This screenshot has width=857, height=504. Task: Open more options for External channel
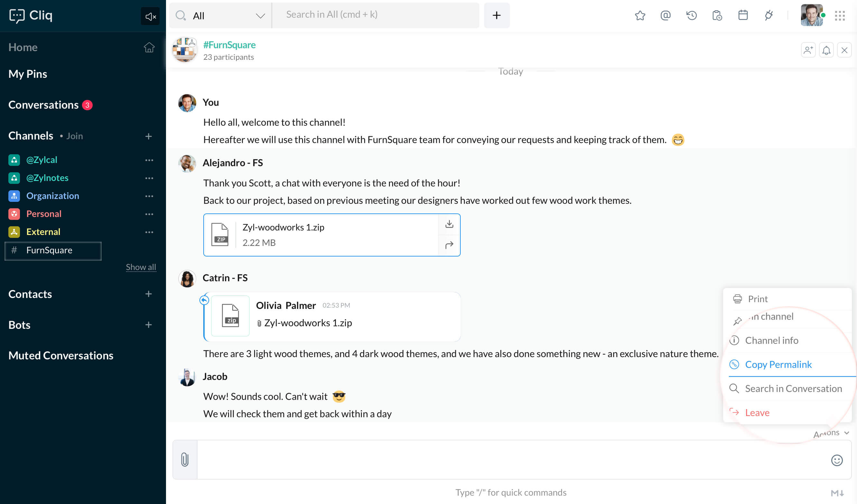point(149,232)
